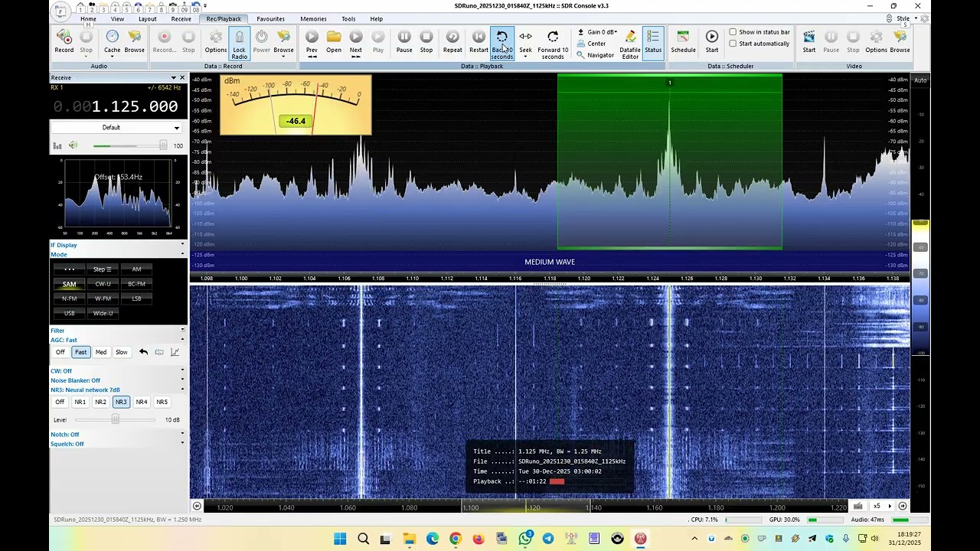Open Video Options gear
980x551 pixels.
click(876, 41)
